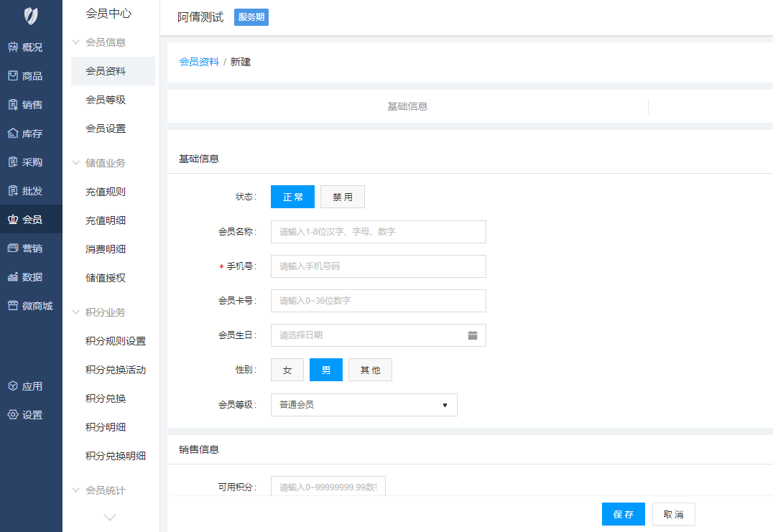
Task: Click the 手机号 phone number input field
Action: [378, 266]
